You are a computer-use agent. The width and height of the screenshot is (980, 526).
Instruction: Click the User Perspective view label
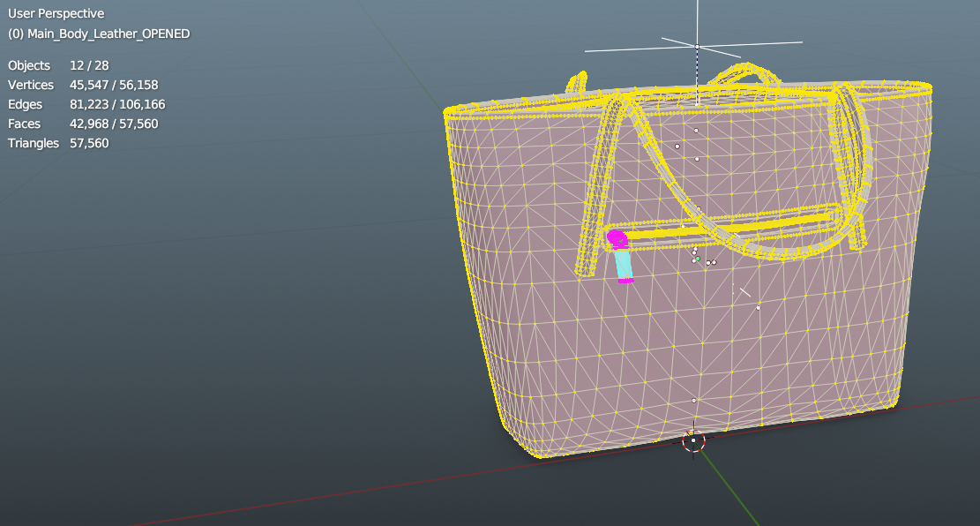coord(56,14)
